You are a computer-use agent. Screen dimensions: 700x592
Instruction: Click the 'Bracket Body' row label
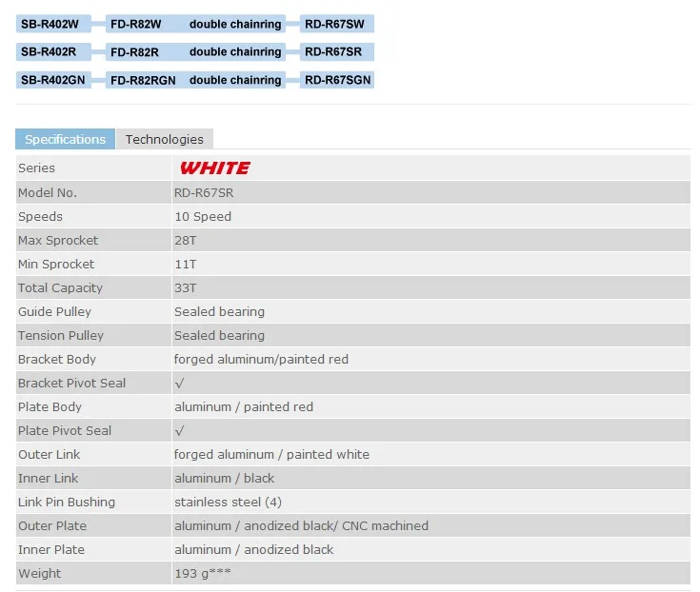point(57,360)
